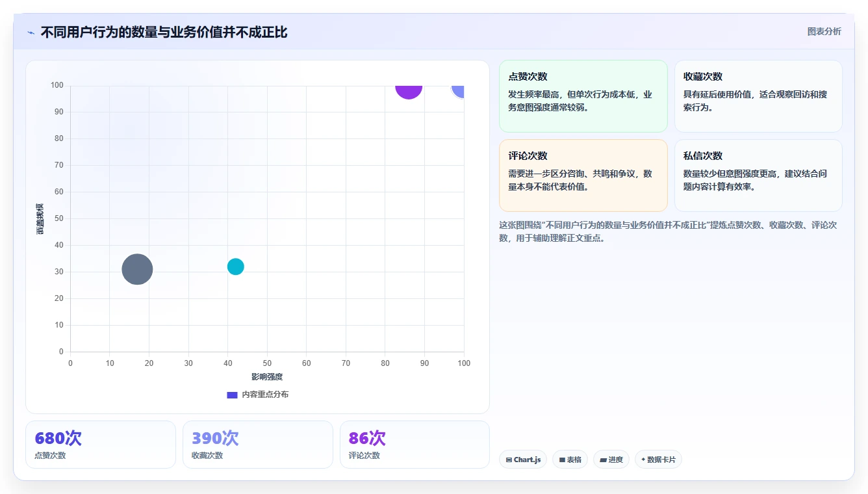Click text 数量较少但意图强度更高 in 私信次数 card
This screenshot has width=868, height=494.
point(731,174)
